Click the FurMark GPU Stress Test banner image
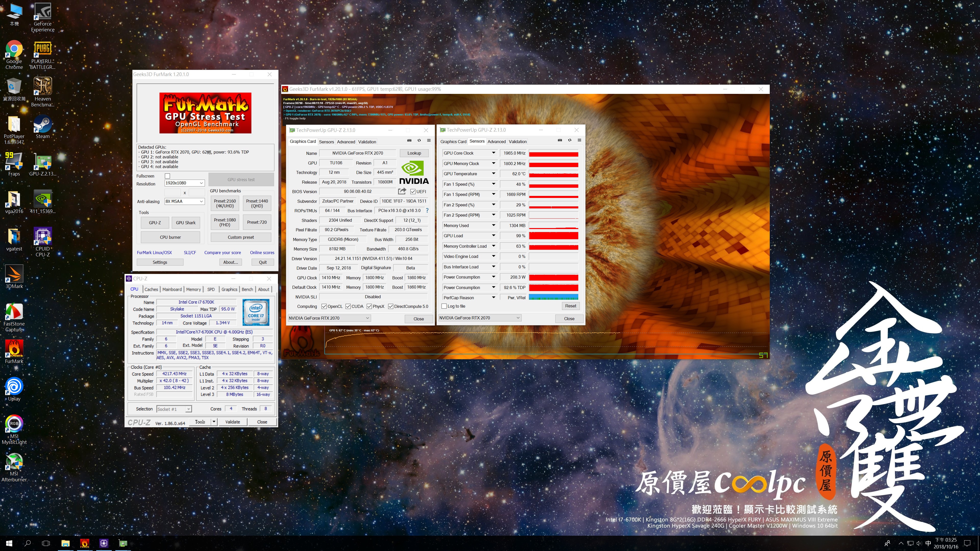 tap(205, 113)
